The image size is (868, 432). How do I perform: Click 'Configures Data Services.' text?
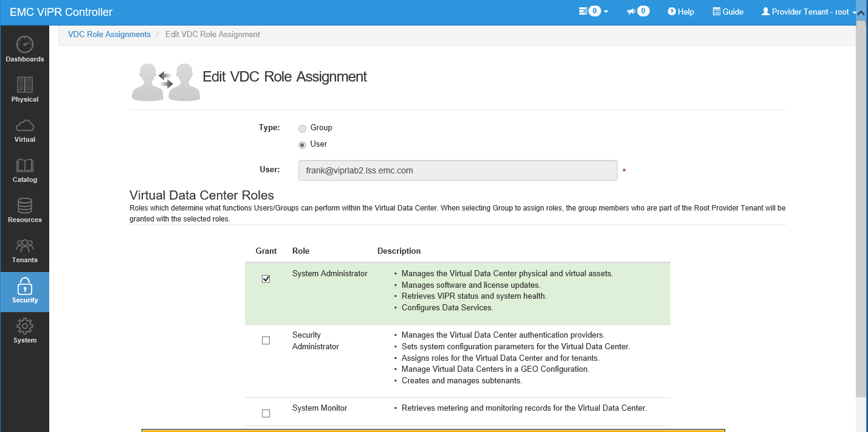(x=447, y=307)
